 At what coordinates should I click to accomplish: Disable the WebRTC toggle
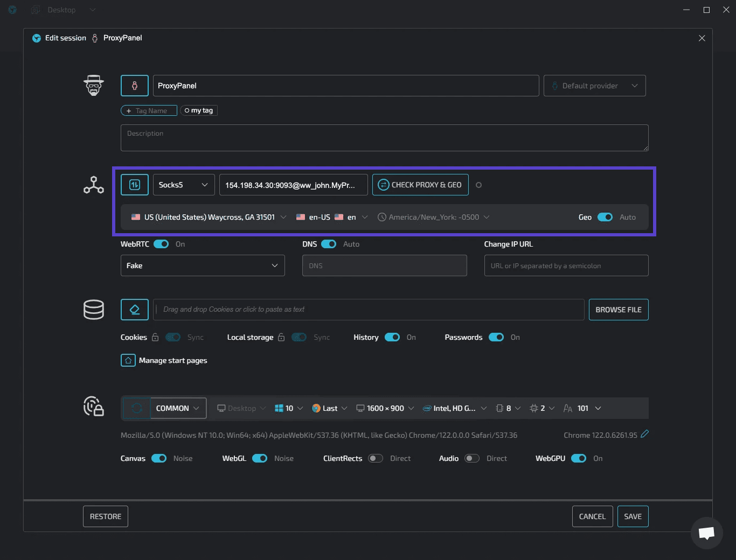[161, 244]
